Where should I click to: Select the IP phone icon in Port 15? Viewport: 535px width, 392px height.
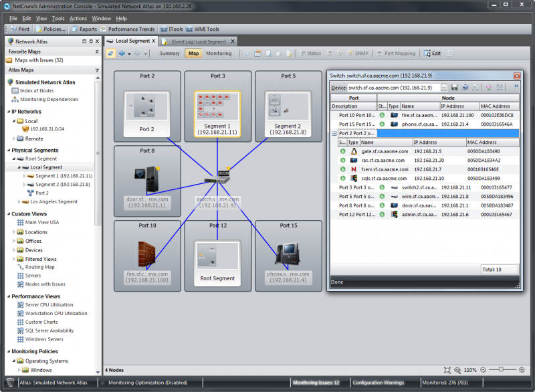pos(288,254)
